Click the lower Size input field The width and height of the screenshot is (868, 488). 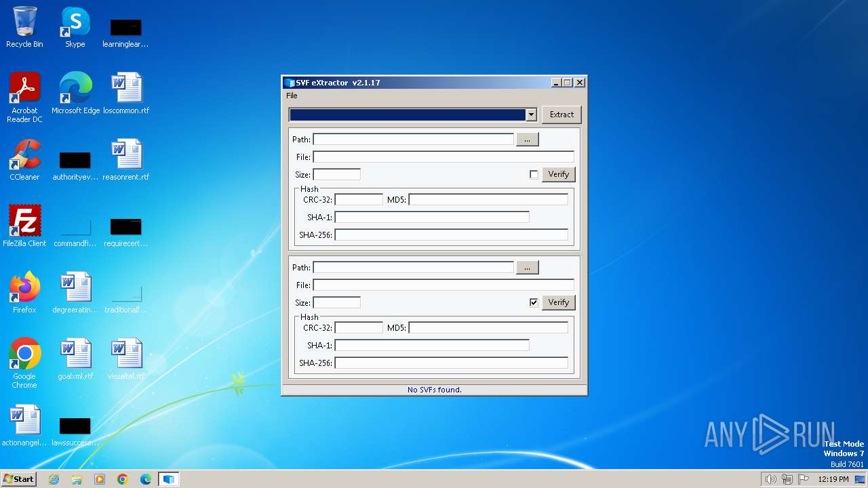[x=337, y=302]
